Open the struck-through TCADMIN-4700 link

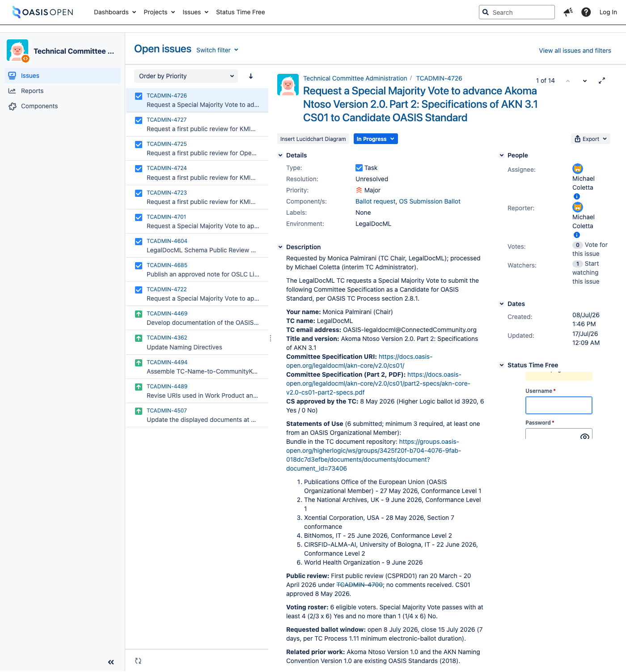click(360, 585)
